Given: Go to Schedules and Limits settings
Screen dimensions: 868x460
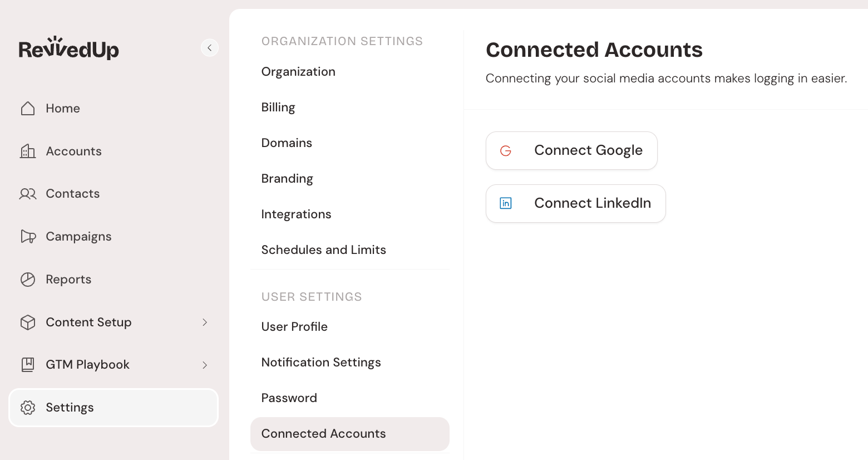Looking at the screenshot, I should coord(323,250).
